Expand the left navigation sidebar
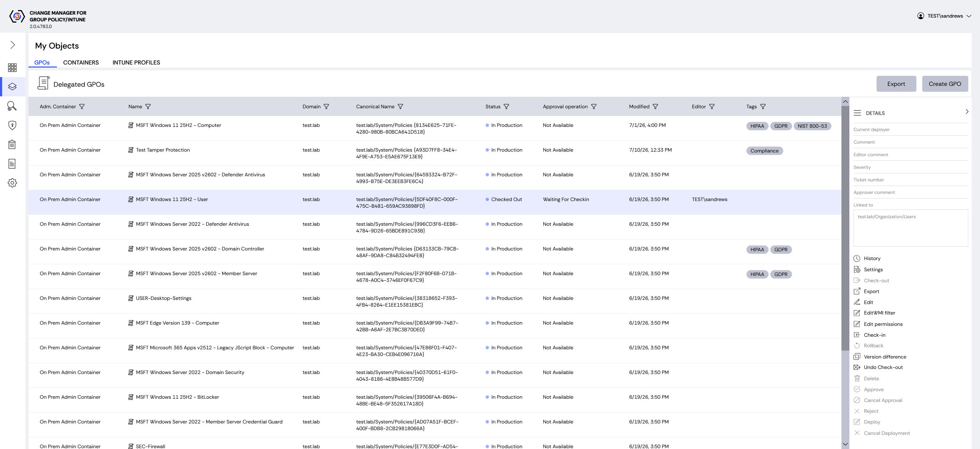Viewport: 980px width, 449px height. tap(13, 45)
